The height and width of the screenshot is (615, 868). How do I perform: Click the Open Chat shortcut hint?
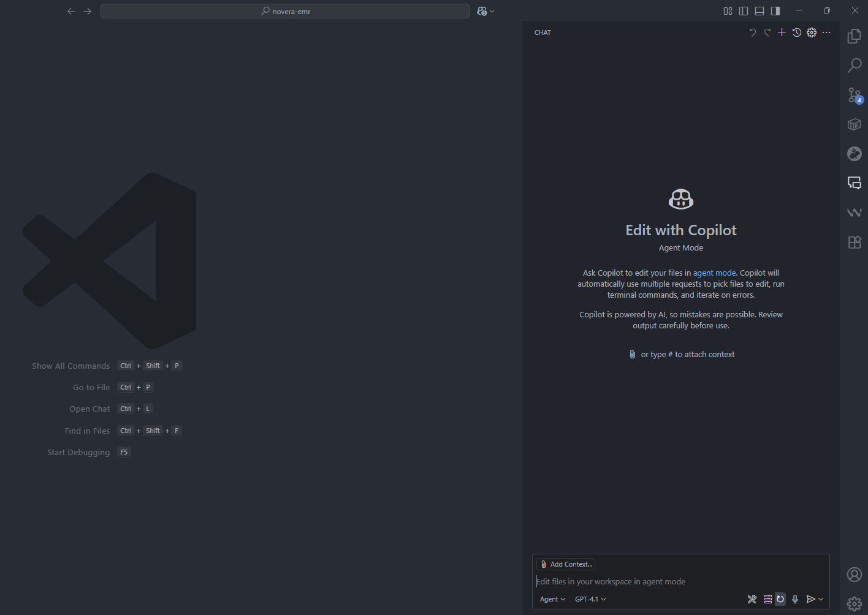coord(111,409)
